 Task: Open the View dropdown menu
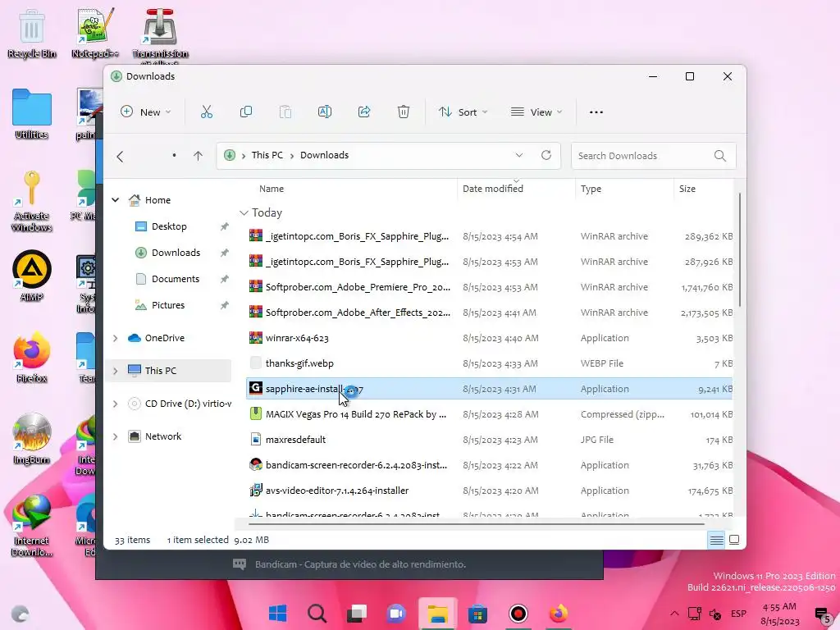(536, 112)
